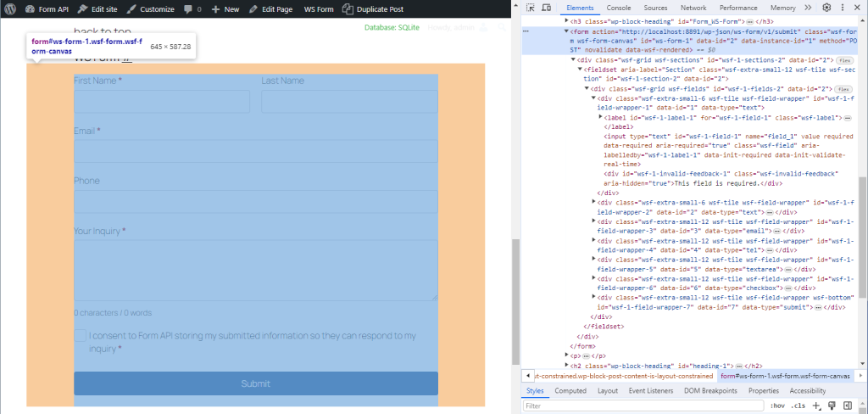Activate the inspect element picker tool
The height and width of the screenshot is (414, 868).
[x=530, y=8]
